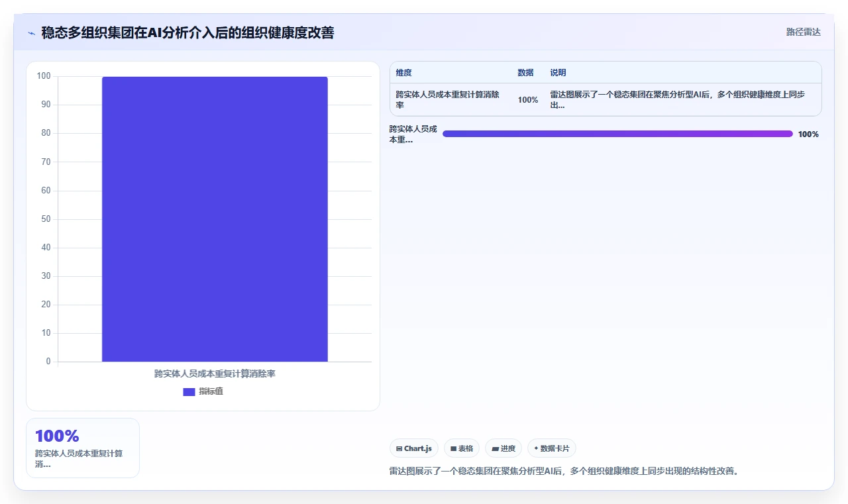The height and width of the screenshot is (504, 848).
Task: Click the 数据卡片 tag
Action: [552, 448]
